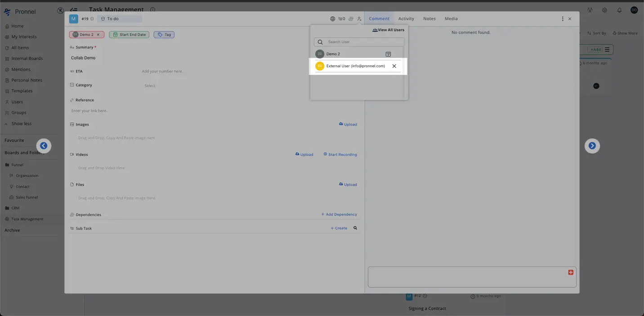Expand the Funnel folder in sidebar
The height and width of the screenshot is (316, 644).
(x=17, y=165)
